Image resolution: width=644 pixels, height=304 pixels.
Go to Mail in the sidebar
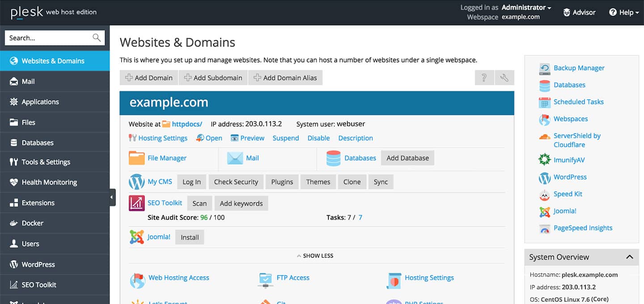point(55,81)
